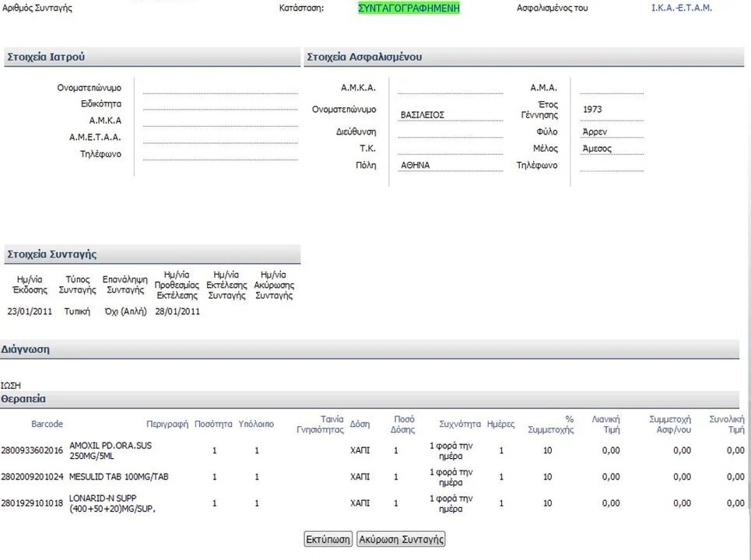The height and width of the screenshot is (560, 751).
Task: Click the Ημ/νία Ακύρωσης Συνταγής header
Action: pos(273,285)
